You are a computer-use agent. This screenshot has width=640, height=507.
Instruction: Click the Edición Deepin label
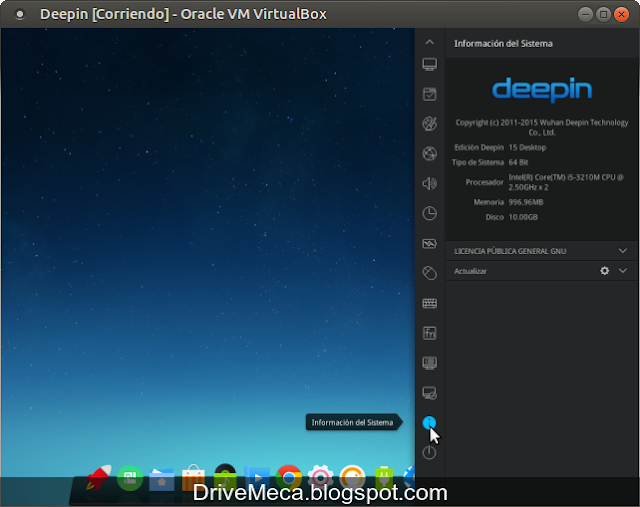point(479,147)
